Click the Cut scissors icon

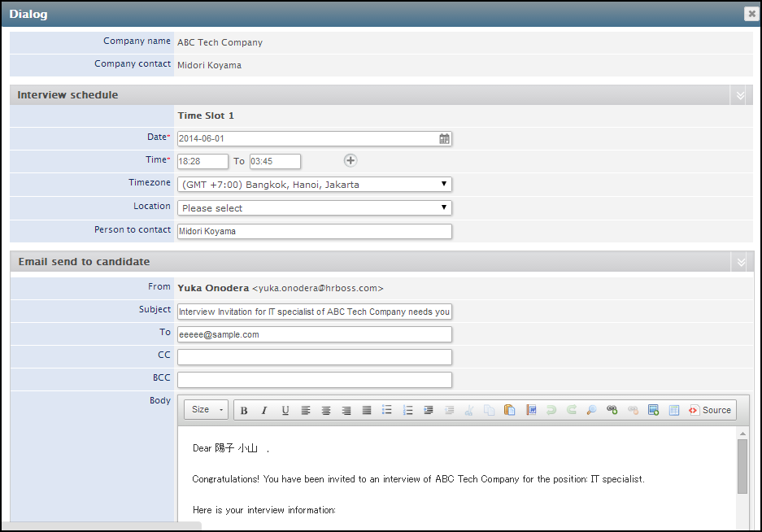tap(469, 411)
